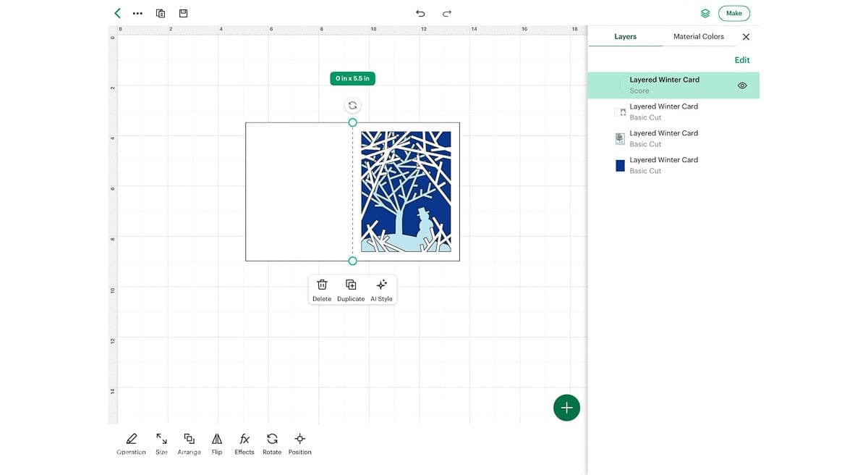The width and height of the screenshot is (868, 475).
Task: Click the green plus add button
Action: tap(566, 408)
